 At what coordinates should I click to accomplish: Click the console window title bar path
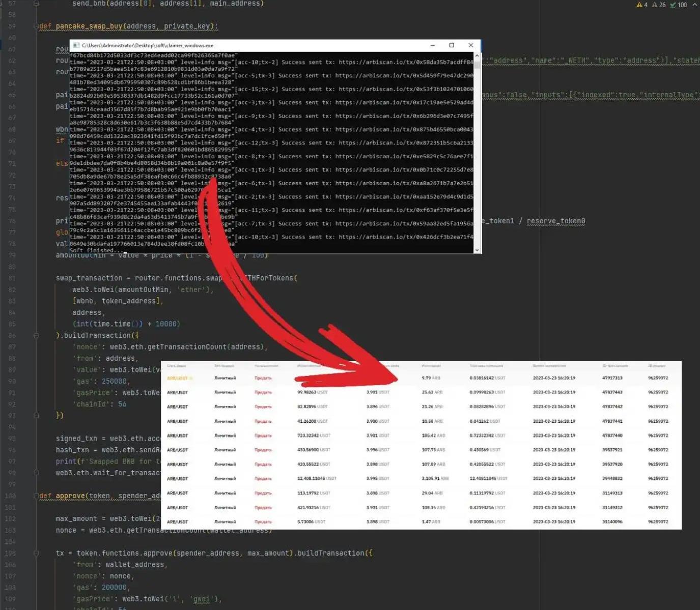148,45
